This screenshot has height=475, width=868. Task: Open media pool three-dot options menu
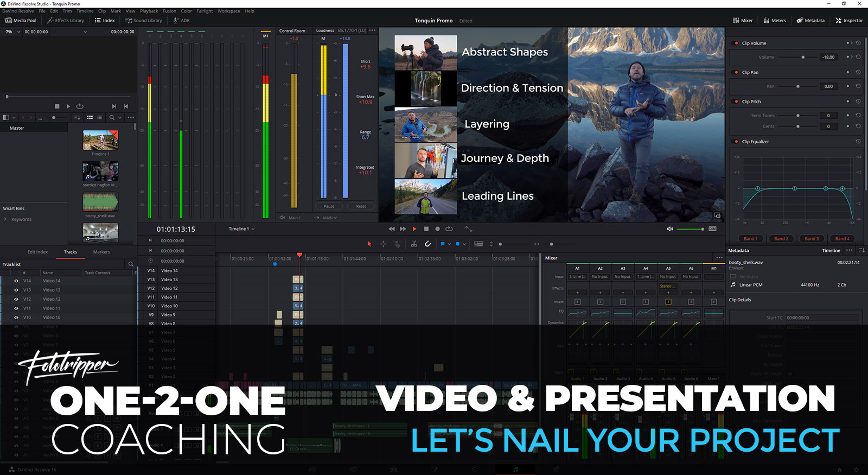[131, 117]
